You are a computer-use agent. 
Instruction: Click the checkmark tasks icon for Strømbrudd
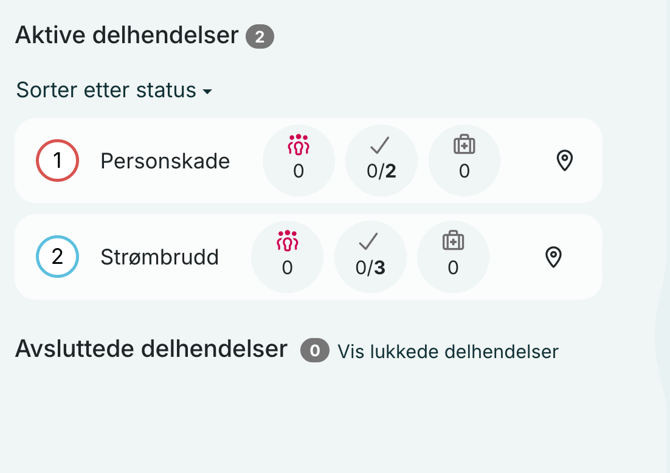369,241
